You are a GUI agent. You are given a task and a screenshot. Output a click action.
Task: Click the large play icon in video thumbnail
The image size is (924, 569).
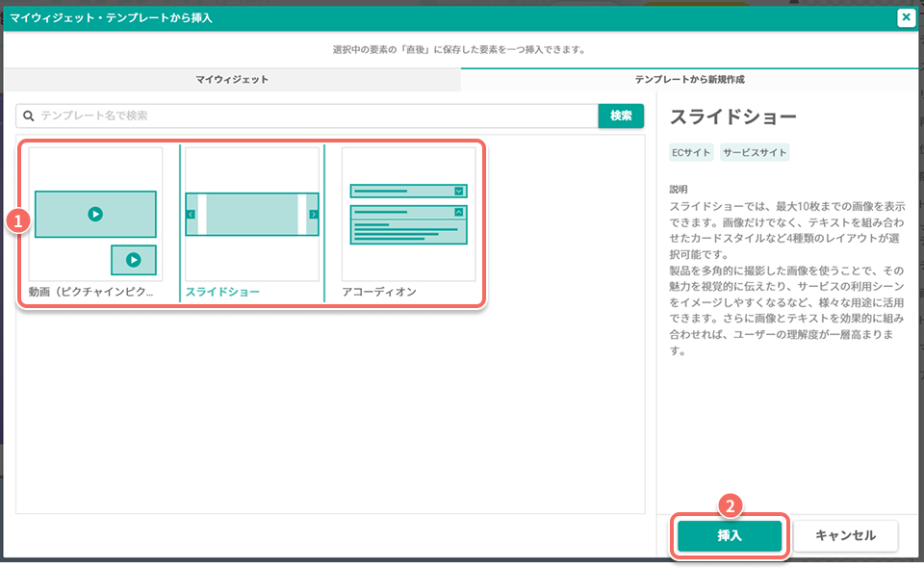(x=95, y=214)
